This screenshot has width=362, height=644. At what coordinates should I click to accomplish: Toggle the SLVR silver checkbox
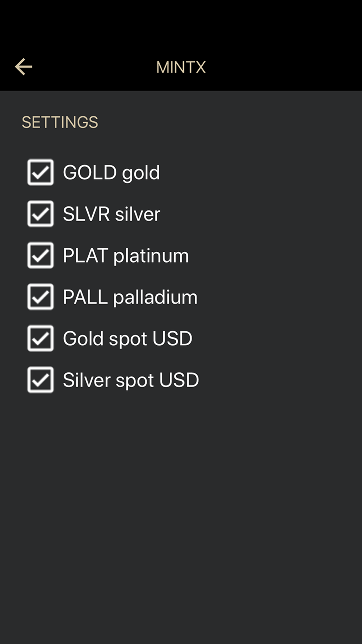(41, 214)
